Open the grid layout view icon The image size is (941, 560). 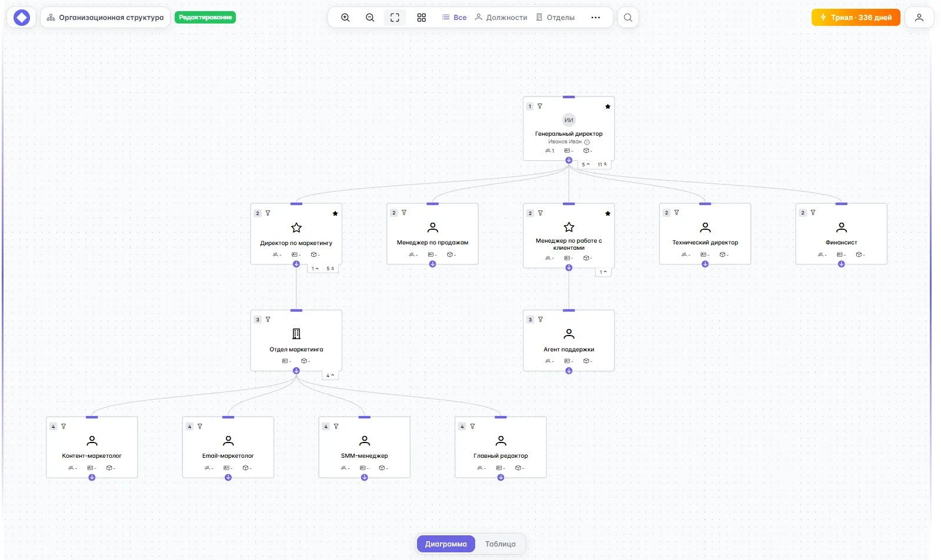tap(422, 18)
